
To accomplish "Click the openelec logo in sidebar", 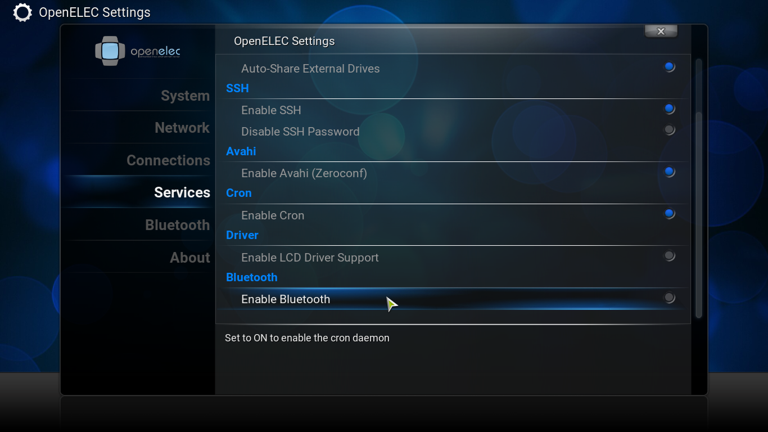I will pos(138,51).
